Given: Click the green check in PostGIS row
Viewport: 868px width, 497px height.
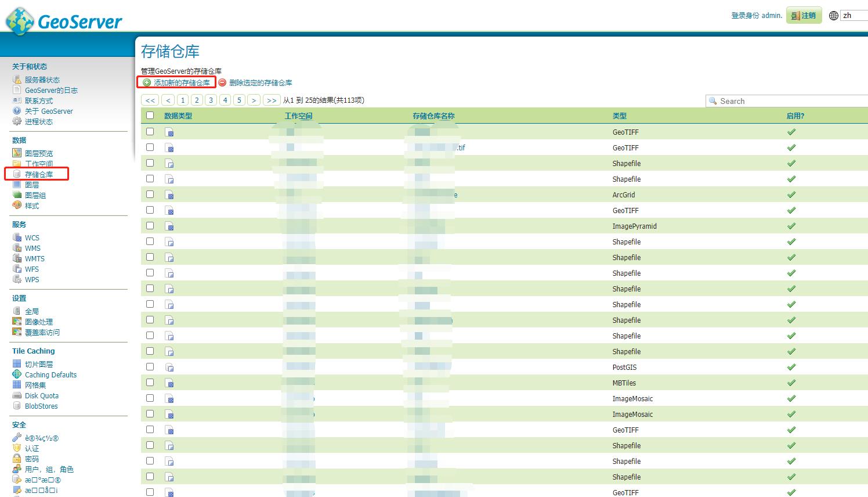Looking at the screenshot, I should (791, 367).
